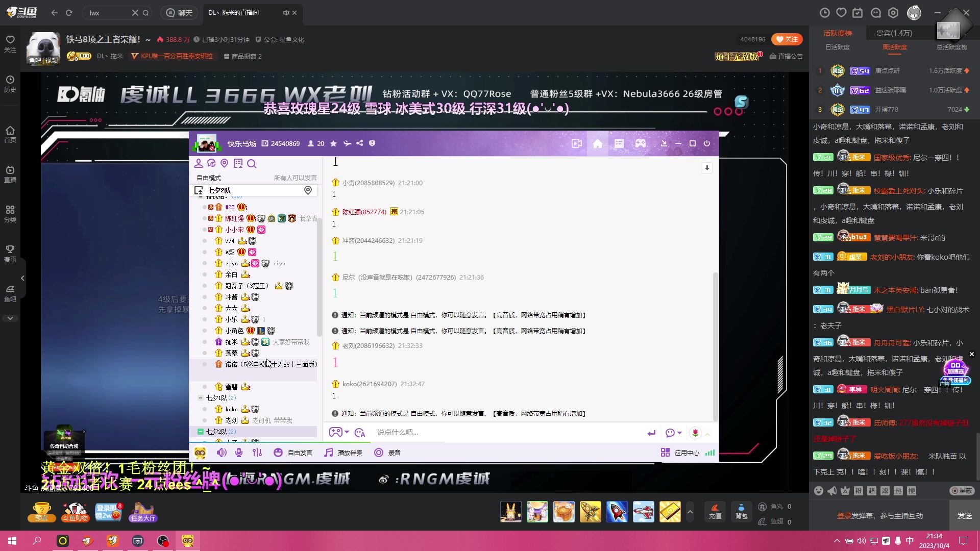Viewport: 980px width, 551px height.
Task: Open the 预言 prediction icon
Action: tap(41, 512)
